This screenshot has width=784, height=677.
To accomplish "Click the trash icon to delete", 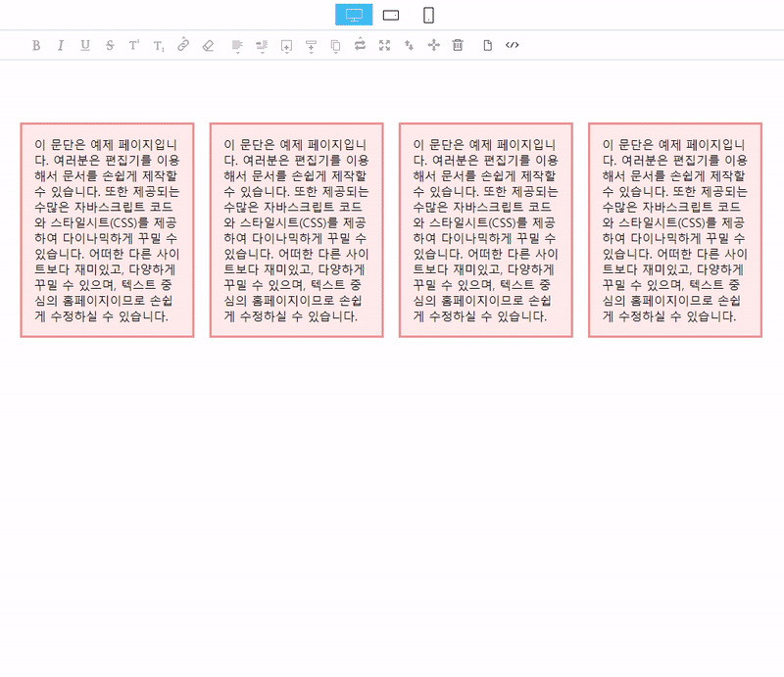I will point(457,45).
